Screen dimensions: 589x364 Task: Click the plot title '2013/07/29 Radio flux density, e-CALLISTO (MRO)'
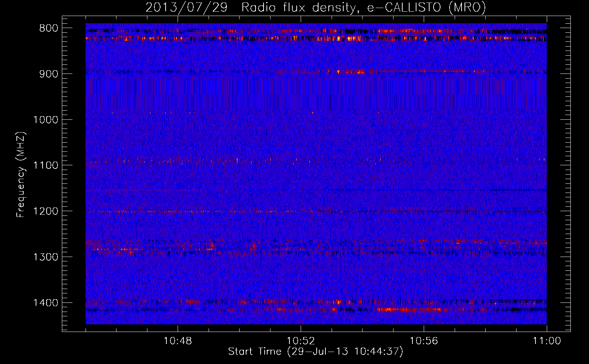click(316, 7)
